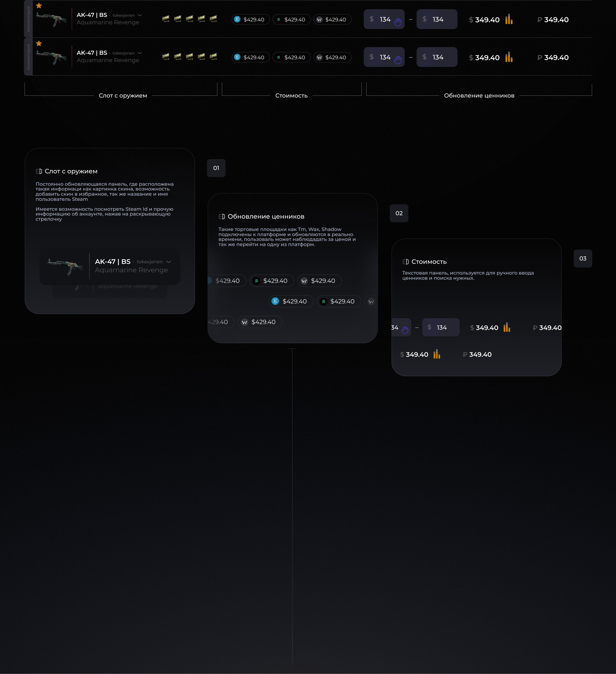
Task: Click AK-47 skin thumbnail in first row
Action: coord(51,19)
